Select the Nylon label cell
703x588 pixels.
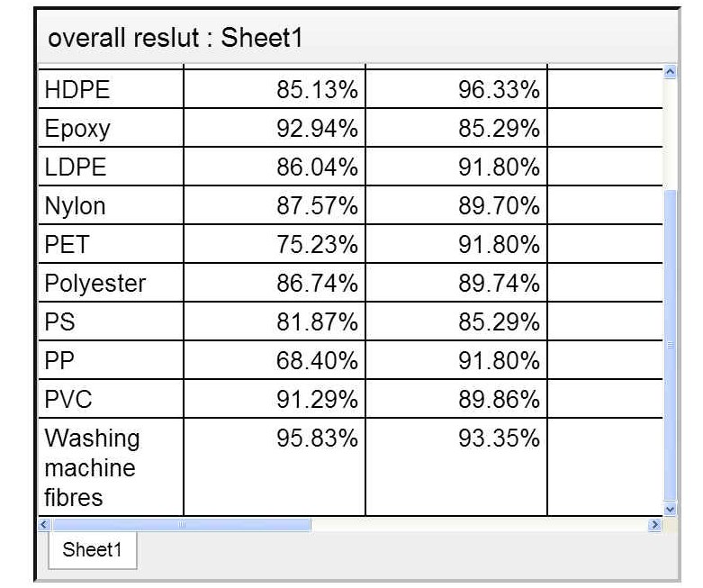[x=111, y=205]
